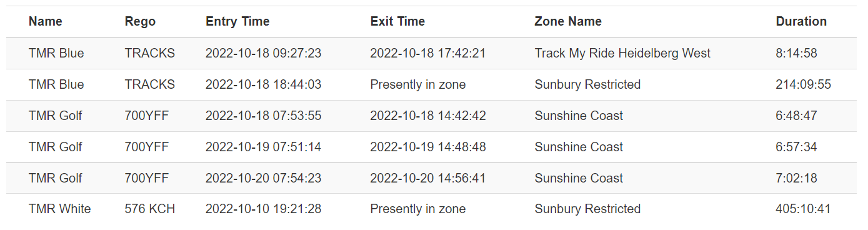868x230 pixels.
Task: Click duration 8:14:58 cell
Action: pos(796,53)
